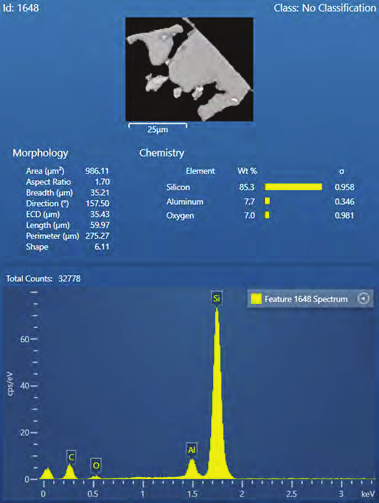The image size is (379, 503).
Task: Click the ECD value '35.43'
Action: pyautogui.click(x=100, y=214)
